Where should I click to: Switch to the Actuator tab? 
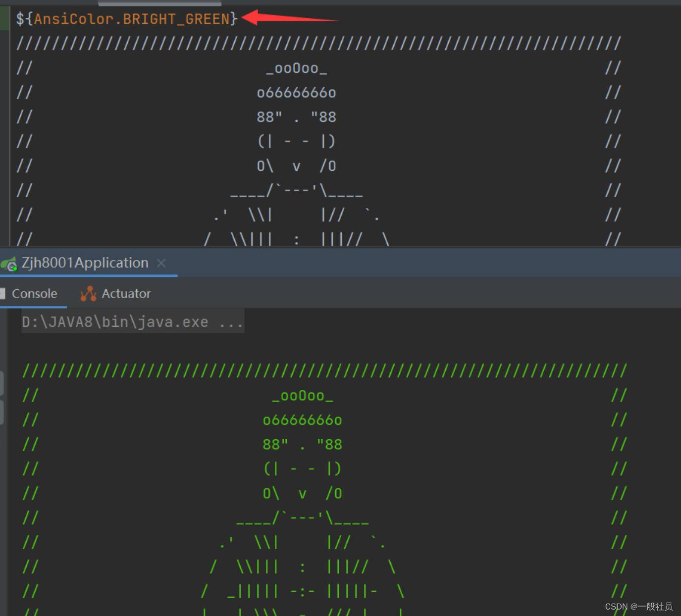click(x=115, y=294)
